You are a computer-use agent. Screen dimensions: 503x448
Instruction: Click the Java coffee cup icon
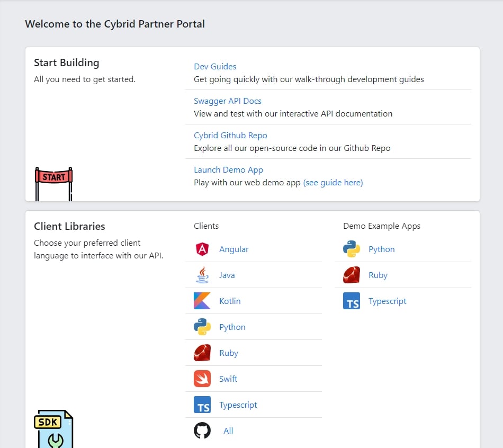[x=202, y=275]
